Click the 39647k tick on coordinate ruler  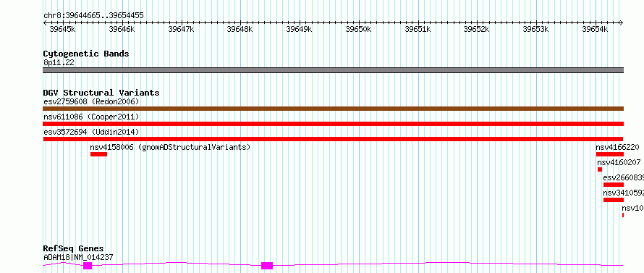point(181,29)
